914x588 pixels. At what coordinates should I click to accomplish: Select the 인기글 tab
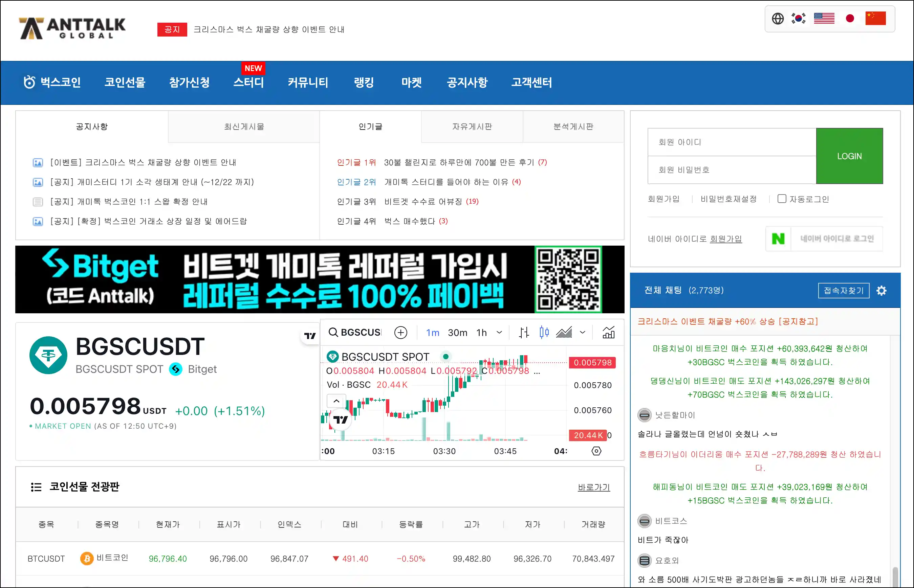coord(370,127)
